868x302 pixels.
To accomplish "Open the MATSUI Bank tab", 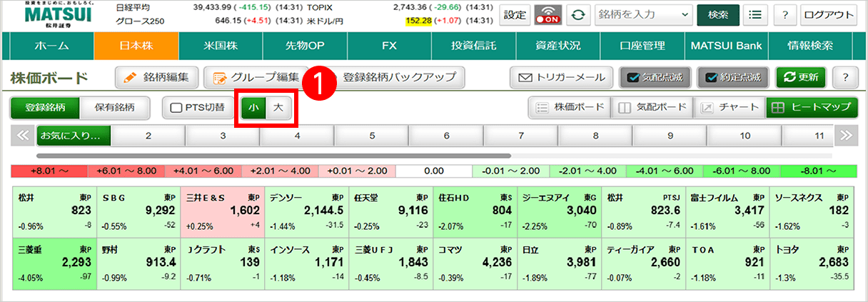I will coord(726,46).
